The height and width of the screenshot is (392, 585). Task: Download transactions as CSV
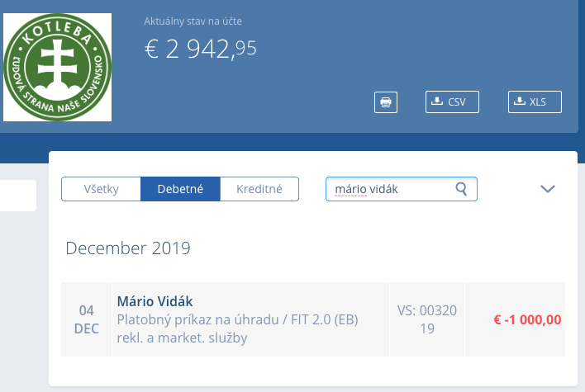(447, 102)
